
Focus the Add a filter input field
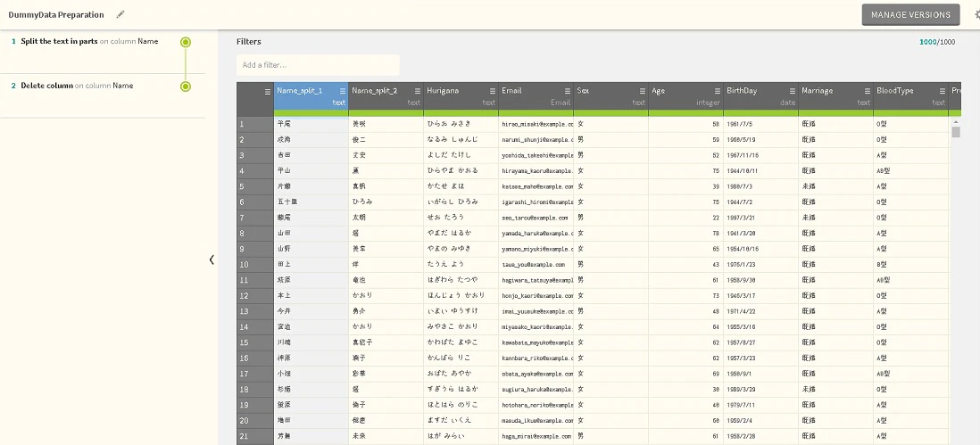coord(318,65)
